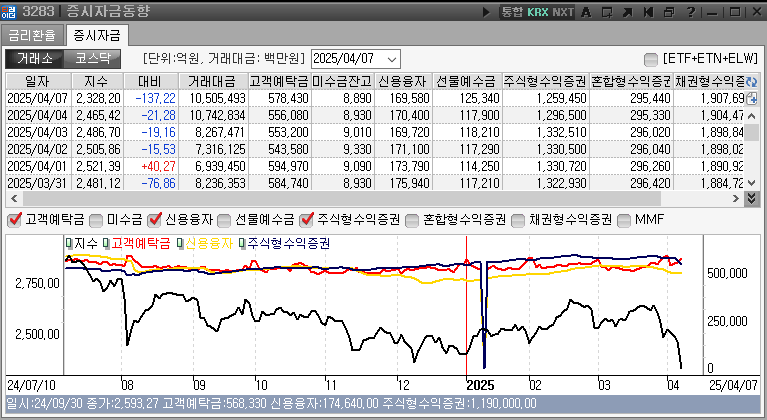Image resolution: width=767 pixels, height=420 pixels.
Task: Select the 2025/03/31 date row cell
Action: pyautogui.click(x=38, y=183)
